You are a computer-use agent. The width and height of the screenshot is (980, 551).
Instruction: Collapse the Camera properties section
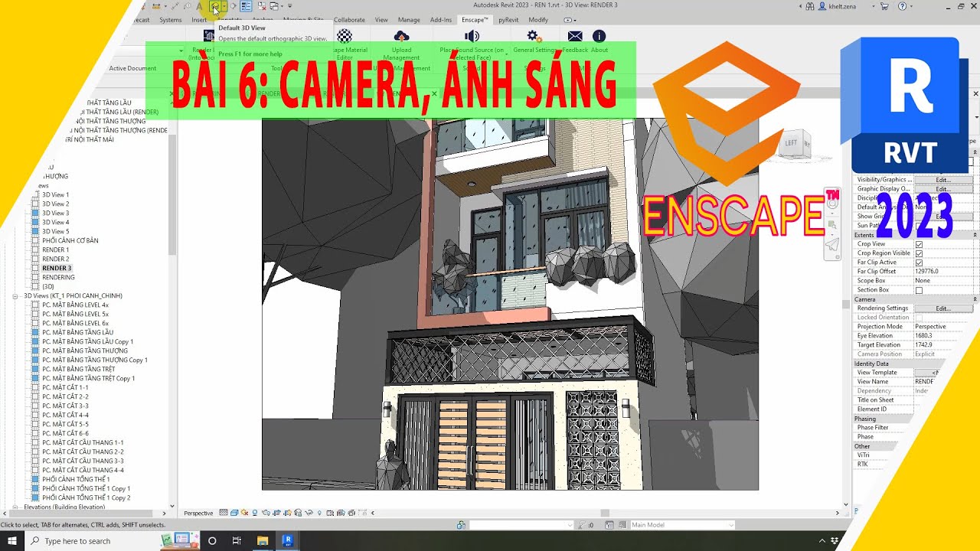[x=975, y=299]
